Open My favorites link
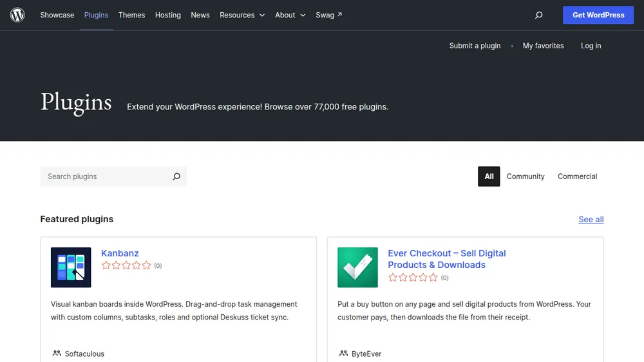Image resolution: width=644 pixels, height=362 pixels. [543, 46]
